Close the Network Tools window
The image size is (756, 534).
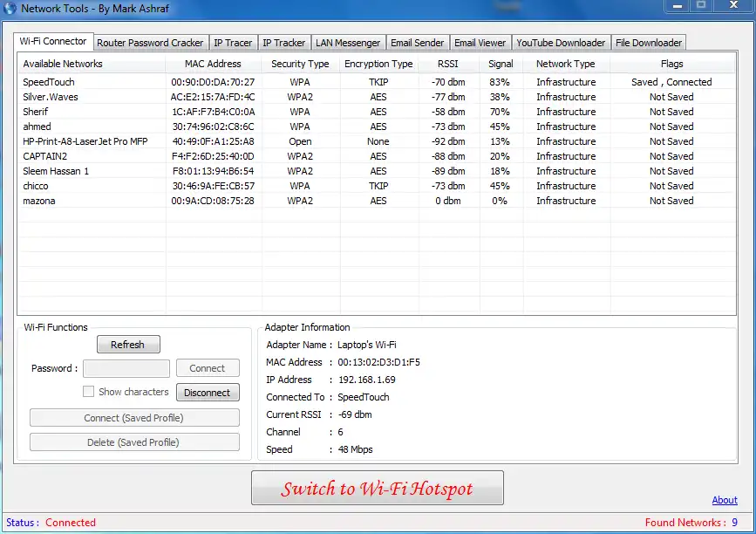click(x=734, y=5)
